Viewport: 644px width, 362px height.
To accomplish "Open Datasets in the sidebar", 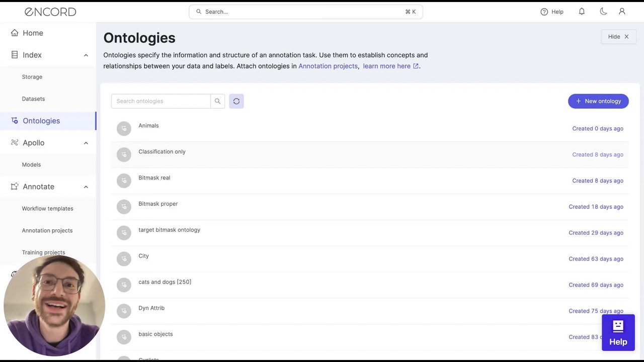I will click(33, 99).
